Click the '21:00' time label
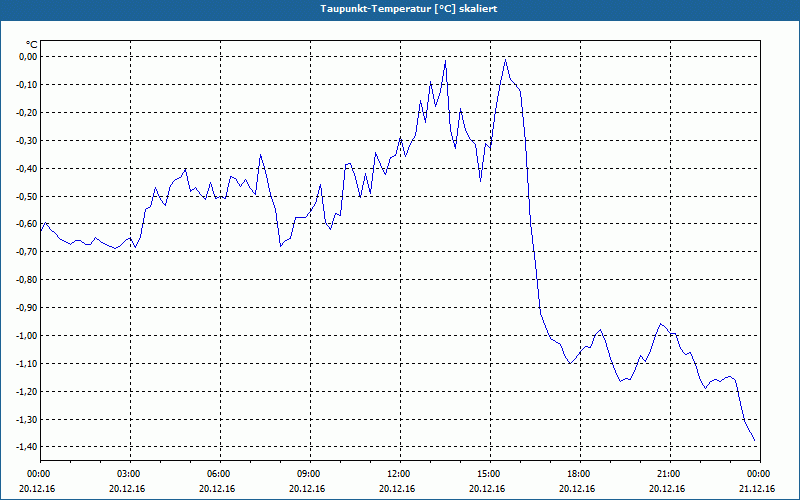 670,474
